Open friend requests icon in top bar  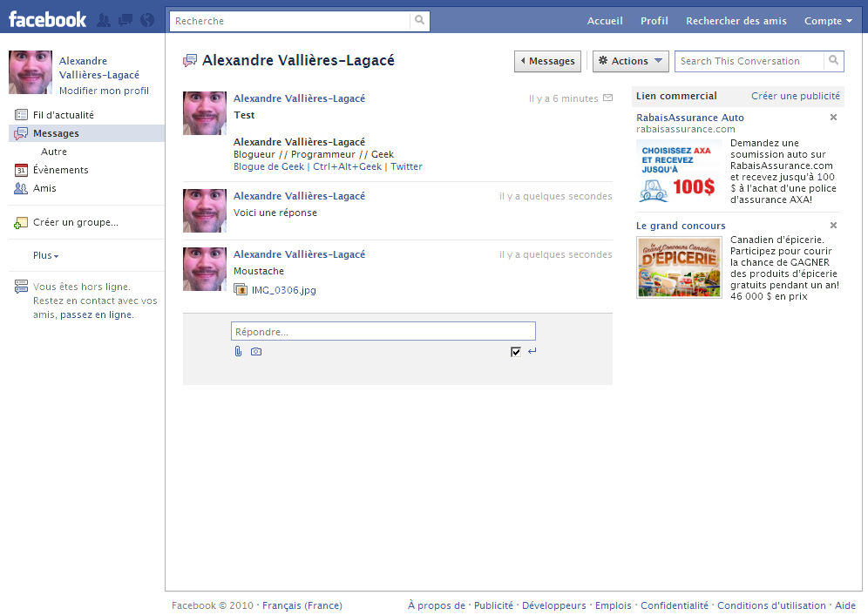pos(104,21)
